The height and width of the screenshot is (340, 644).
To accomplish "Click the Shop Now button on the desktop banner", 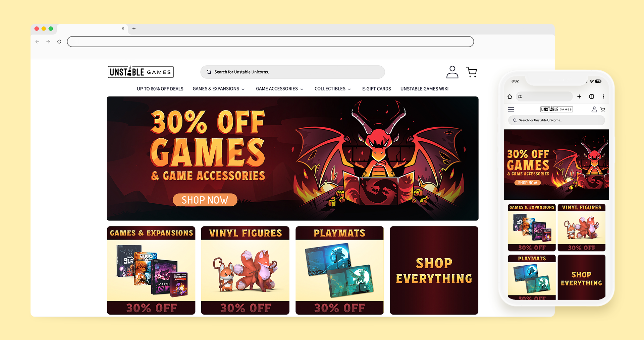I will pos(205,200).
